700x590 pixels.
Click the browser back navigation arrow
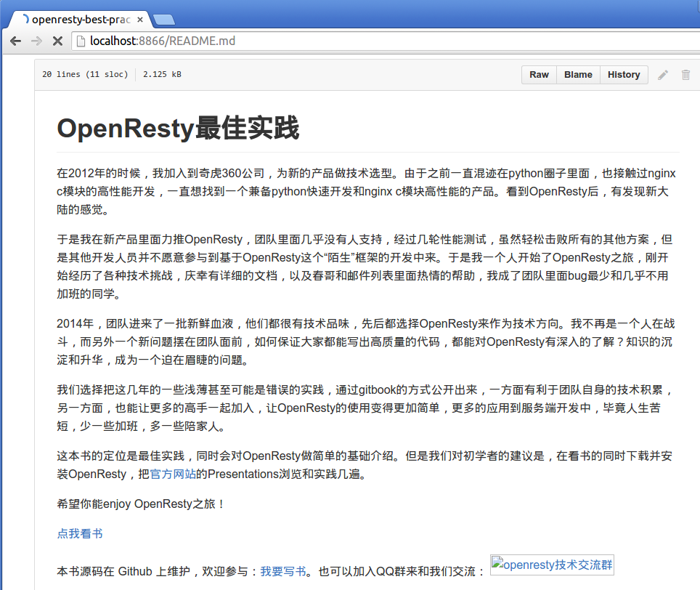click(x=16, y=41)
